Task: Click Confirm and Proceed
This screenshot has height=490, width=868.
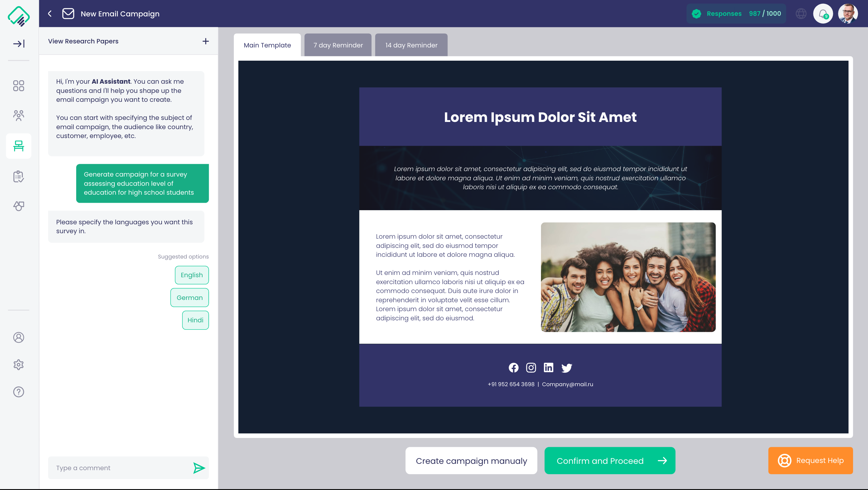Action: [609, 461]
